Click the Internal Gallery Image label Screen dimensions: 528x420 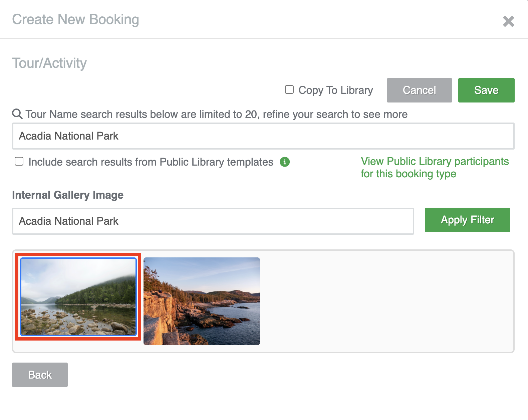pos(67,195)
